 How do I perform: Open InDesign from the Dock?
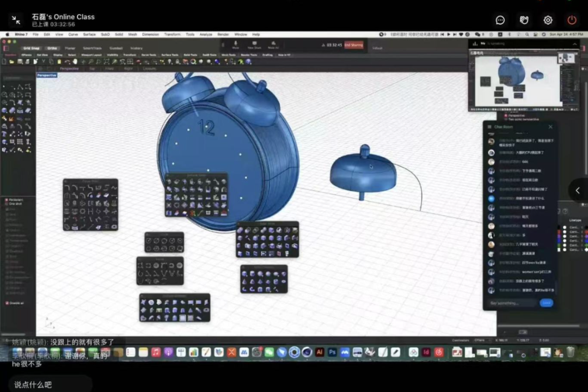pyautogui.click(x=426, y=352)
